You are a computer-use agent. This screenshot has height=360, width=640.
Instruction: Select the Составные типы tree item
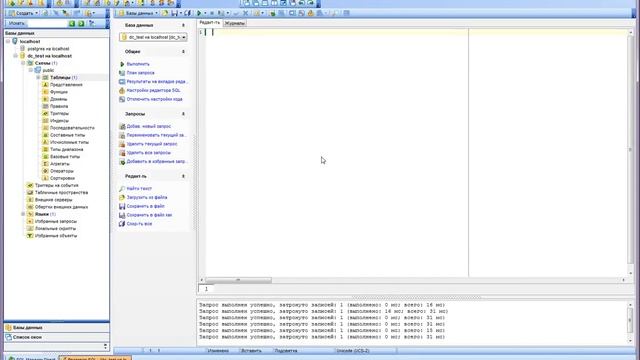[67, 135]
